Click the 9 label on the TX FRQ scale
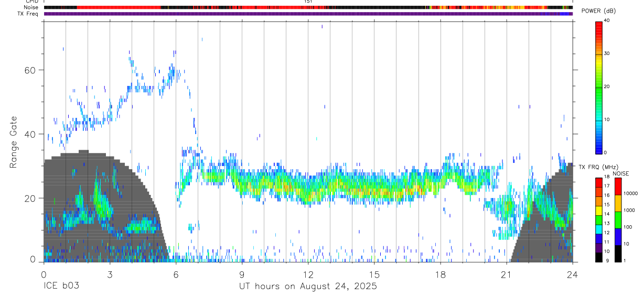This screenshot has height=297, width=644. 606,261
